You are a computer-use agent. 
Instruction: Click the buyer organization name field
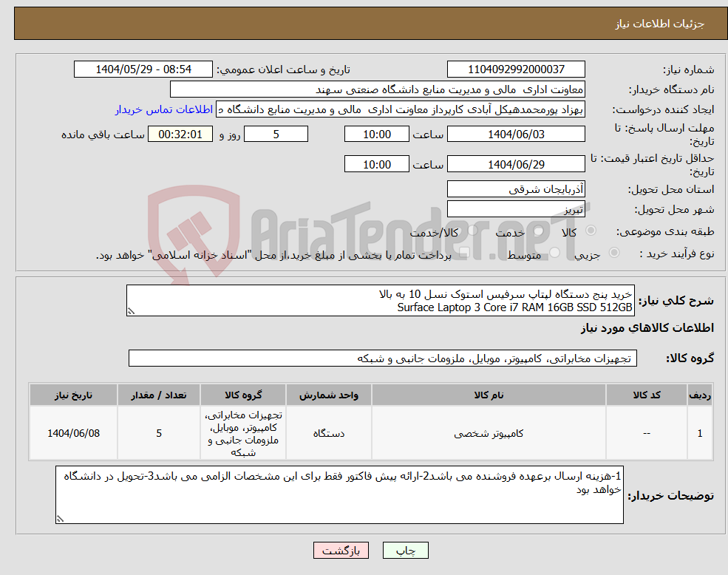tap(378, 89)
